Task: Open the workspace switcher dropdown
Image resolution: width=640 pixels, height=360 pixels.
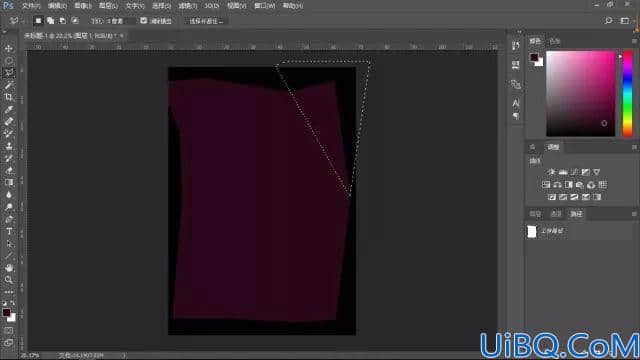Action: pos(625,20)
